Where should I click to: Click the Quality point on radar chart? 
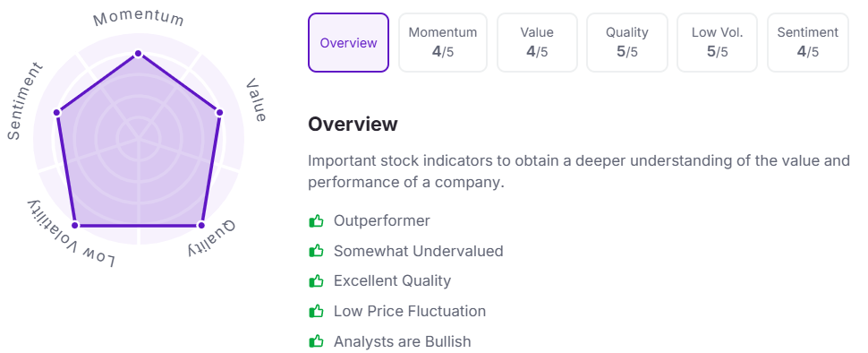(201, 225)
